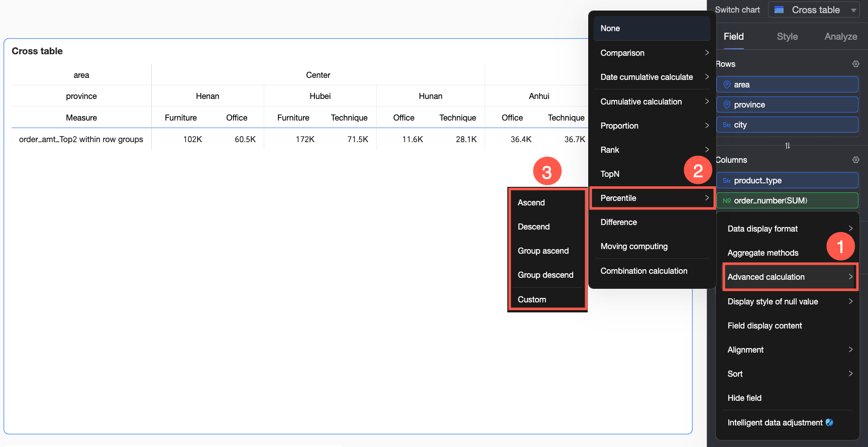Screen dimensions: 868x447
Task: Click the 60.5K value cell
Action: [x=245, y=139]
